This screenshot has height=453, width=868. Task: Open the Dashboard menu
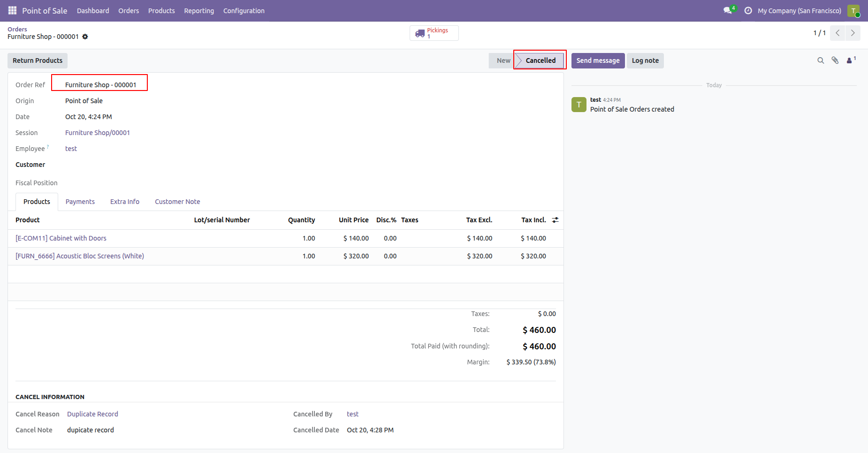[93, 11]
